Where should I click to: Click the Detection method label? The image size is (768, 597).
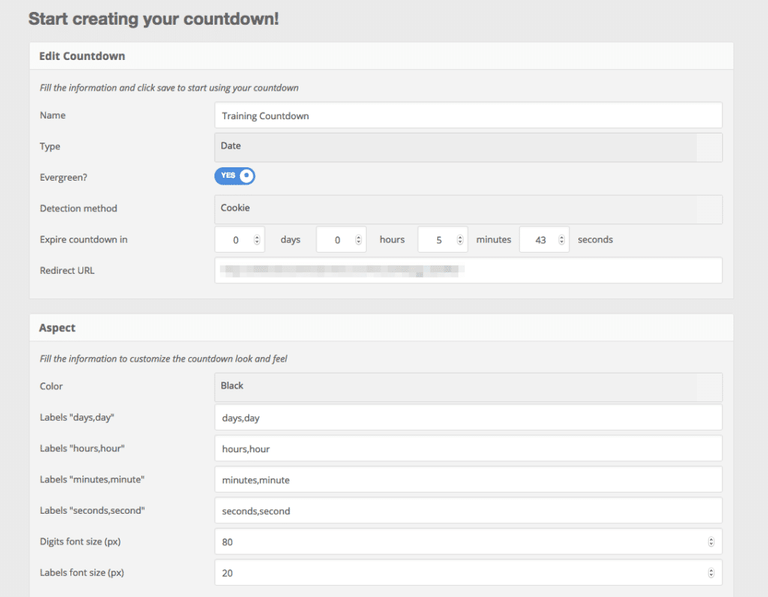[78, 208]
